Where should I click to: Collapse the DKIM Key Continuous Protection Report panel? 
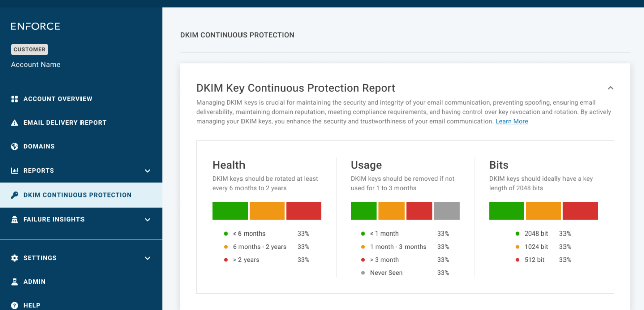610,87
